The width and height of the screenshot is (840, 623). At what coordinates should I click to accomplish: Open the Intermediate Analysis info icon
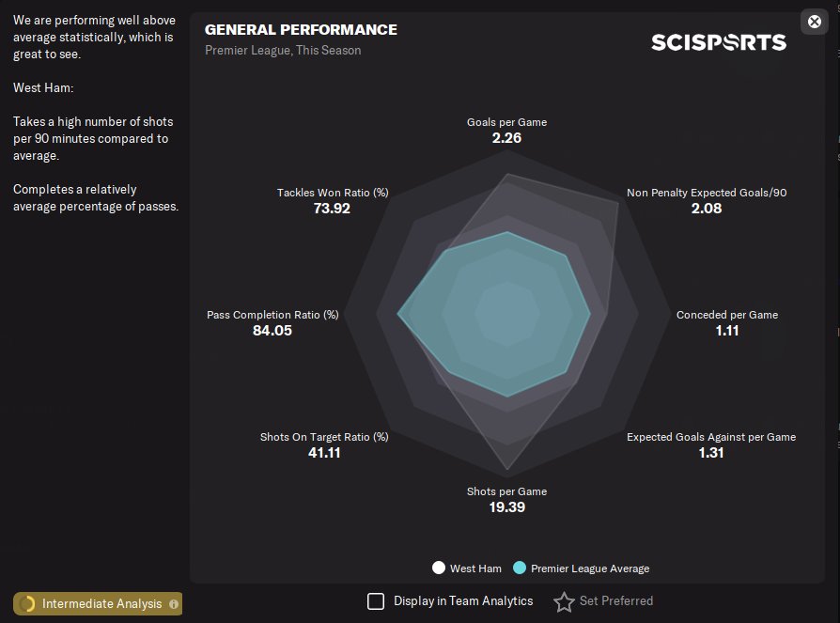[x=174, y=604]
